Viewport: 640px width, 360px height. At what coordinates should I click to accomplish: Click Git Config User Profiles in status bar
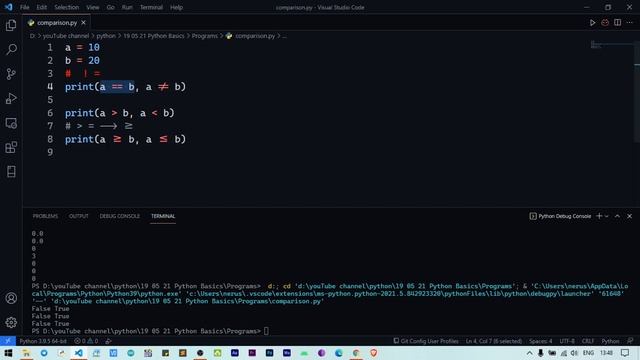click(x=426, y=341)
